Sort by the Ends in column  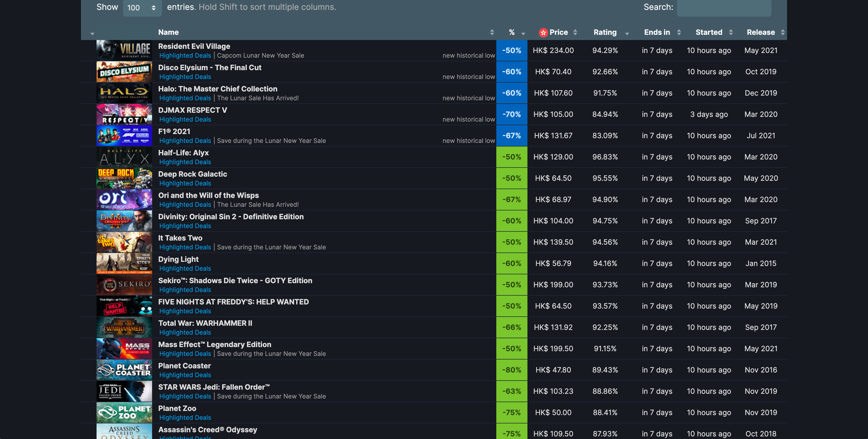657,32
